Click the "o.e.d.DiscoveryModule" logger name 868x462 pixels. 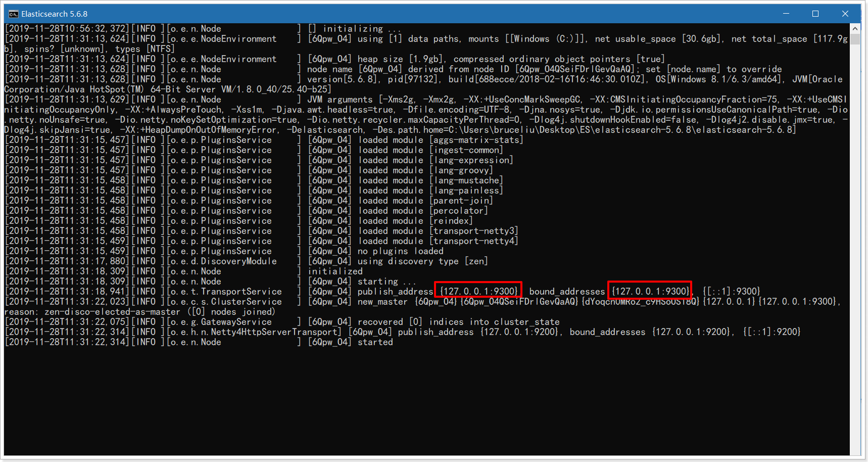pyautogui.click(x=224, y=261)
